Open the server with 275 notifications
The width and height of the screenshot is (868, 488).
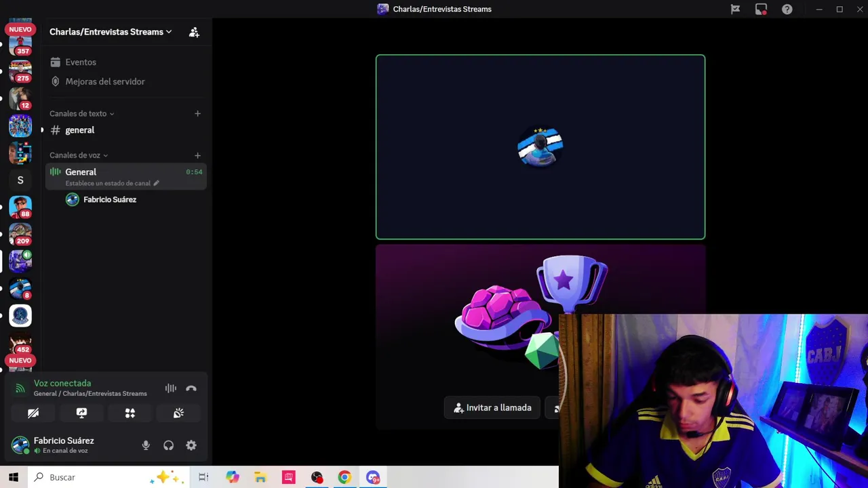[x=20, y=71]
